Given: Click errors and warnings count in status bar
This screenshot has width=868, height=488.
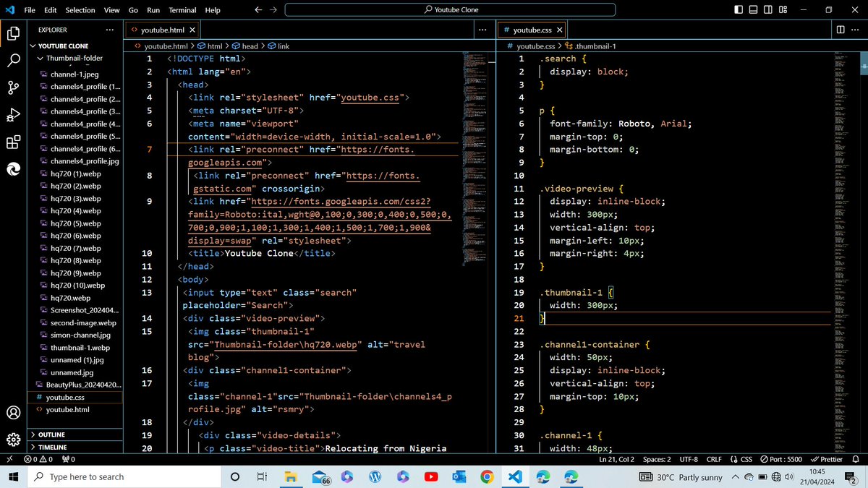Looking at the screenshot, I should pyautogui.click(x=40, y=459).
